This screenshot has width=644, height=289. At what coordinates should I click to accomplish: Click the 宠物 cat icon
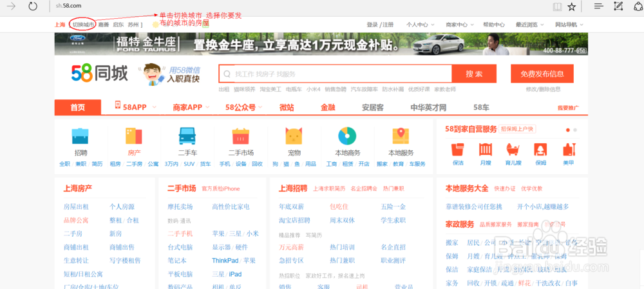click(294, 136)
